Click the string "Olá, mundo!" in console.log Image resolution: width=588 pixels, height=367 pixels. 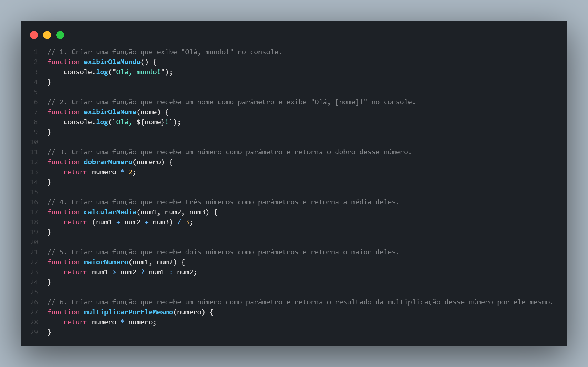click(x=138, y=72)
